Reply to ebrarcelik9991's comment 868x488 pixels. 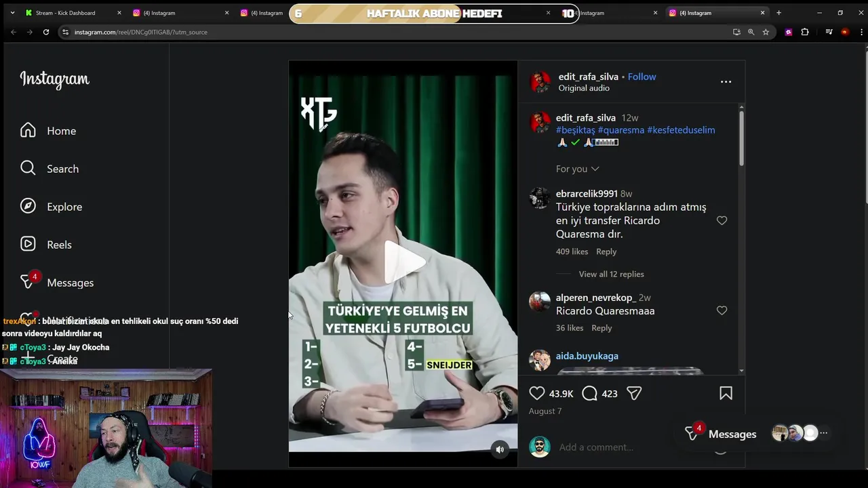coord(606,251)
